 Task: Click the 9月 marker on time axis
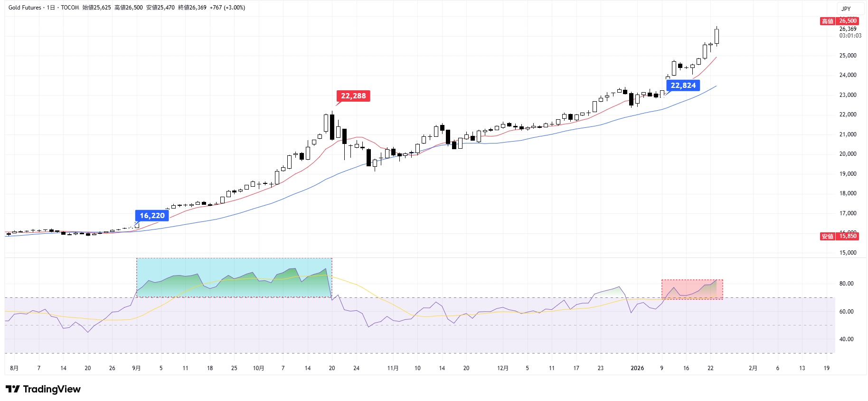click(136, 368)
